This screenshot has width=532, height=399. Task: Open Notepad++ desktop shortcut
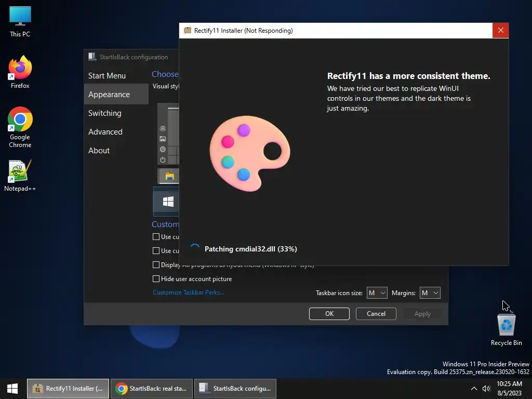(20, 176)
